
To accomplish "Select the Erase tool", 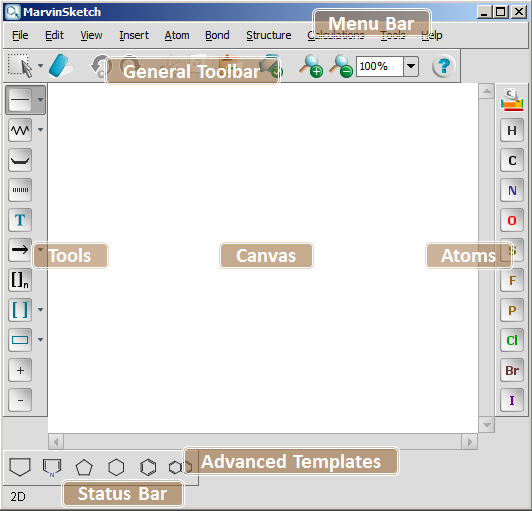I will click(x=60, y=66).
